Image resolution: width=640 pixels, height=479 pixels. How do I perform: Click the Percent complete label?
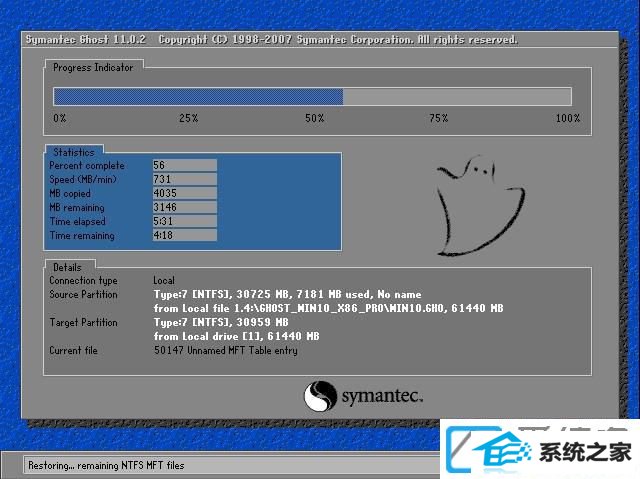click(87, 166)
